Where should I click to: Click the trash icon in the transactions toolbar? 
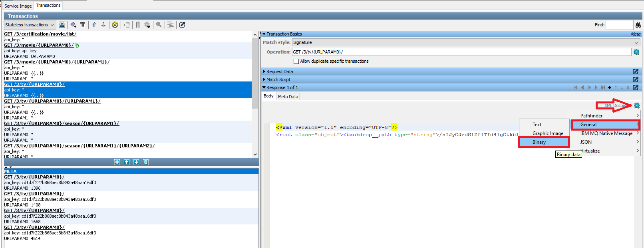pyautogui.click(x=83, y=25)
